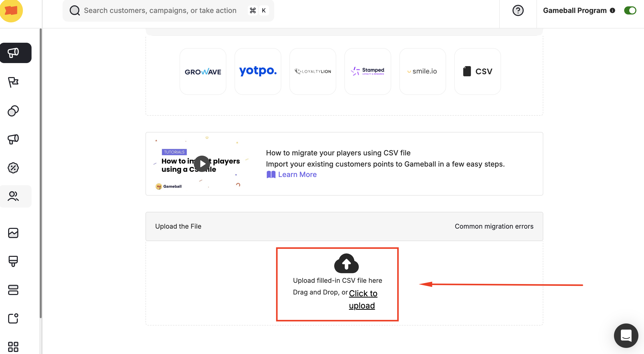Choose Smile.io as migration source

[x=422, y=71]
